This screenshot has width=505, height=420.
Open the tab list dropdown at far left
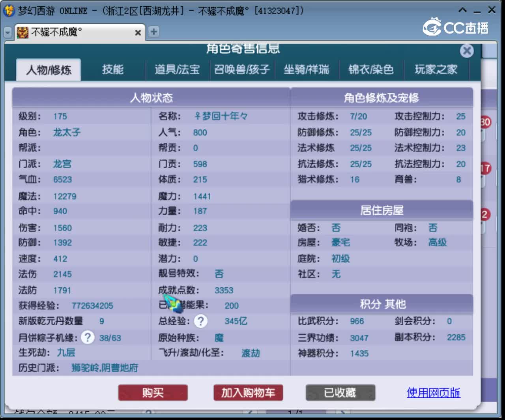[x=8, y=32]
